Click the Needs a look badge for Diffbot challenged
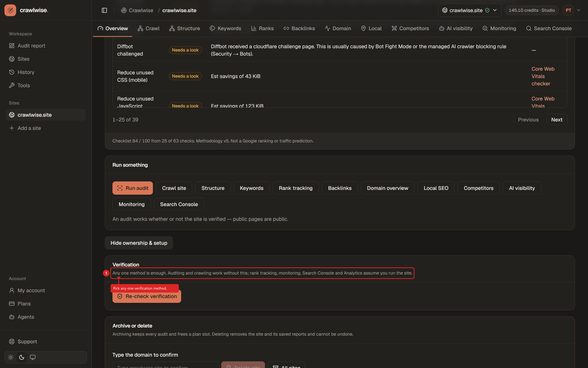The width and height of the screenshot is (588, 368). 185,50
